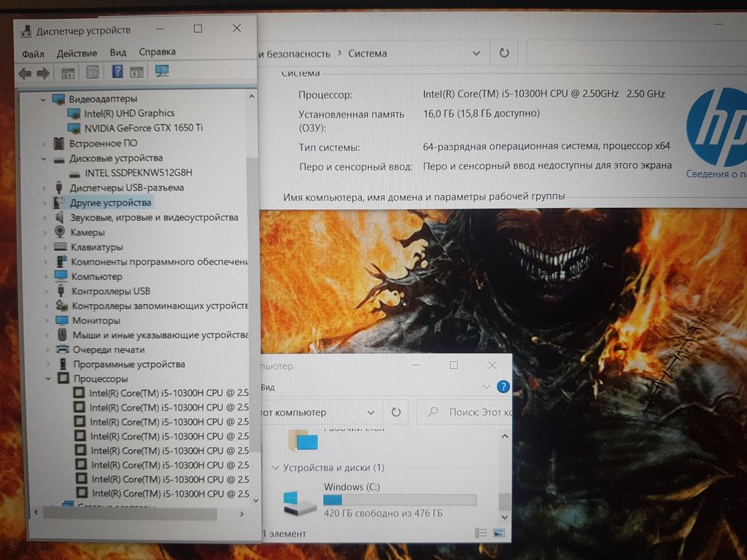Click the Device Manager horizontal scrollbar

(x=130, y=514)
